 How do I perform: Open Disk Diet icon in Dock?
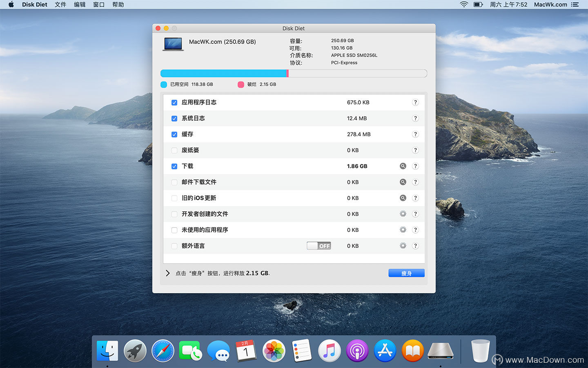[441, 351]
